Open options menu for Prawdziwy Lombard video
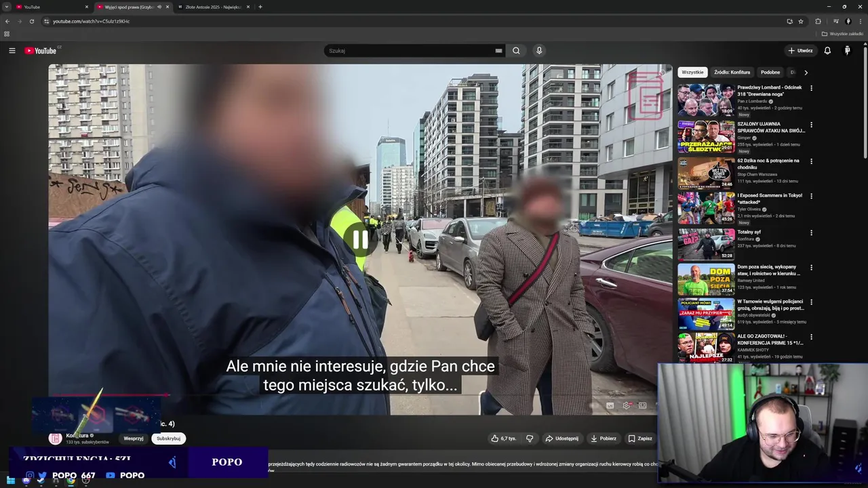This screenshot has height=488, width=868. (811, 88)
